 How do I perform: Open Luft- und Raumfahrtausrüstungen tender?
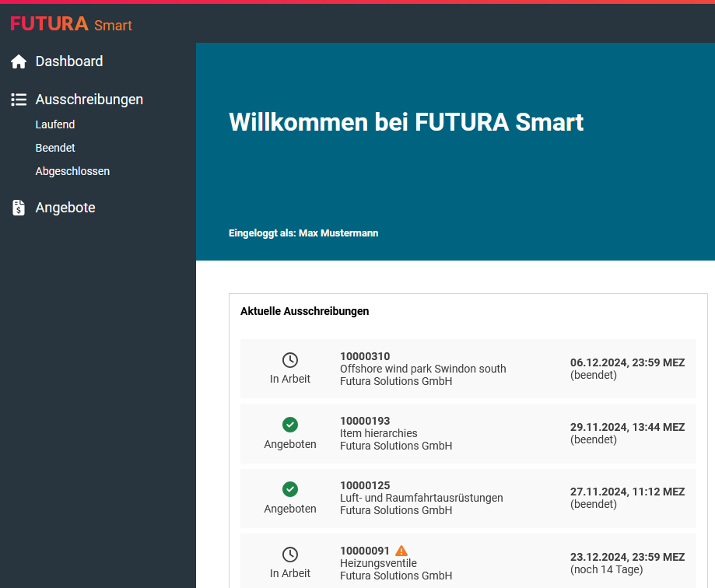click(422, 498)
